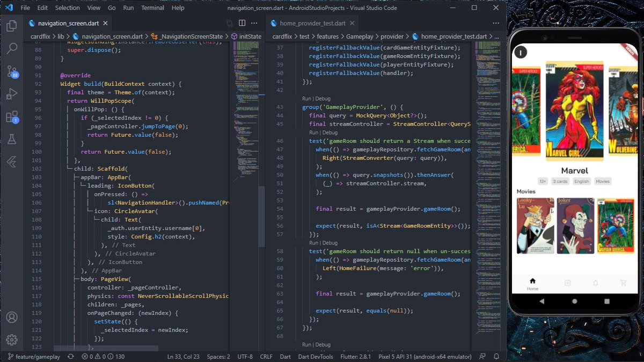
Task: Open the test breadcrumb in right editor
Action: click(x=304, y=36)
